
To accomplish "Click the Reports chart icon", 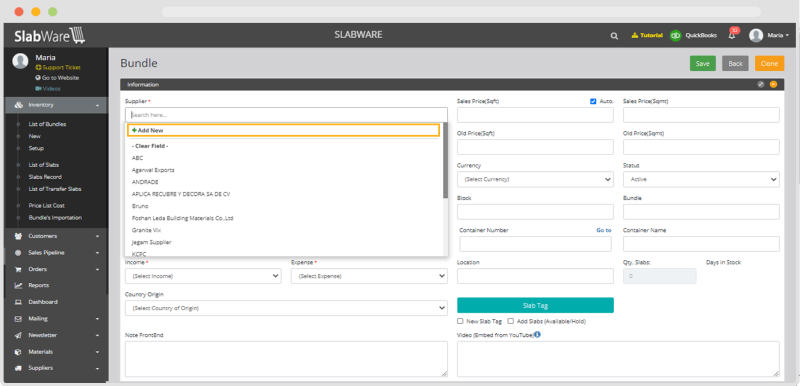I will [18, 286].
